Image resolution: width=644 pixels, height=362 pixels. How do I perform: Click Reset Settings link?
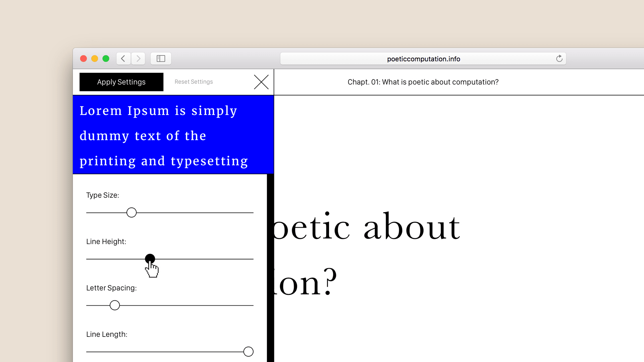pos(194,82)
